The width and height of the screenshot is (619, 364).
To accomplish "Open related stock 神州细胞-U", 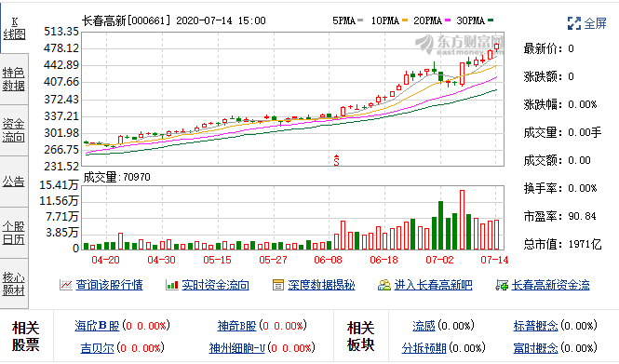I will coord(236,348).
